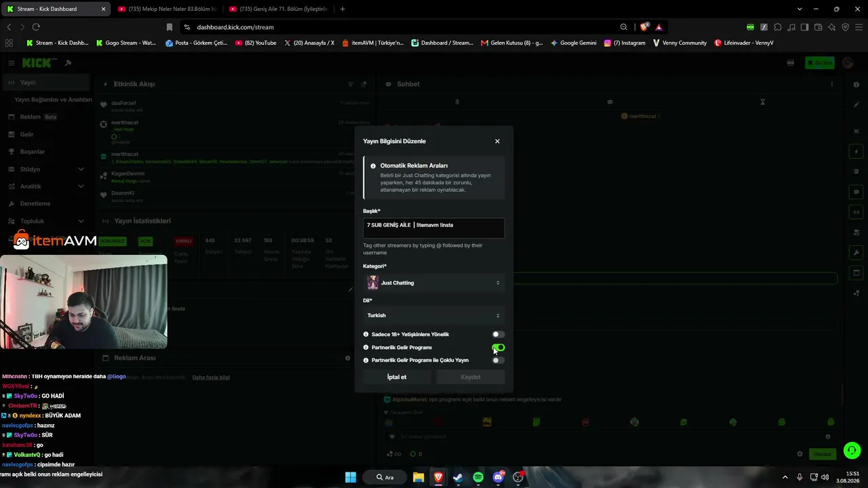Click the green circular chat support button
868x488 pixels.
coord(852,450)
